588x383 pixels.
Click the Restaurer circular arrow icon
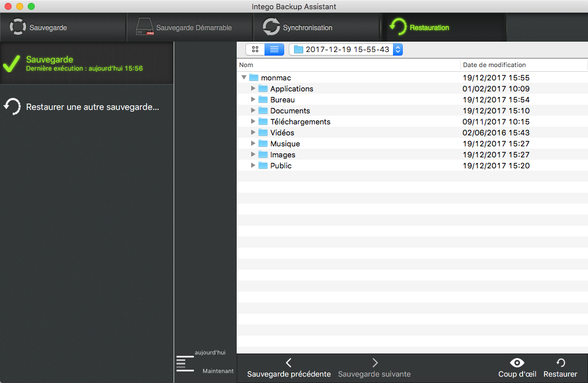pos(561,362)
